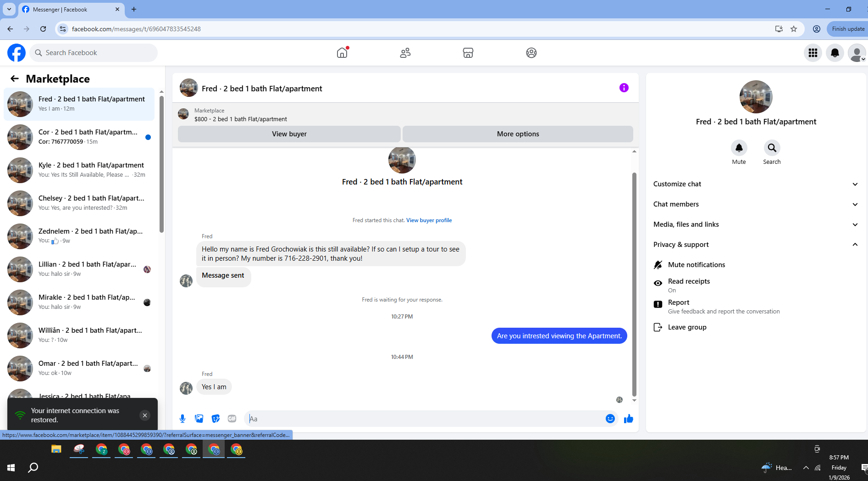Open Chrome site information icon
The width and height of the screenshot is (868, 481).
coord(63,29)
